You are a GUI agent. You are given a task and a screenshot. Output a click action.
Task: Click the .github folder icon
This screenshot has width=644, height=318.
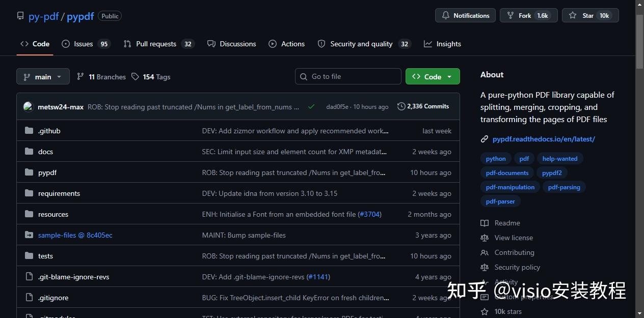click(x=29, y=131)
